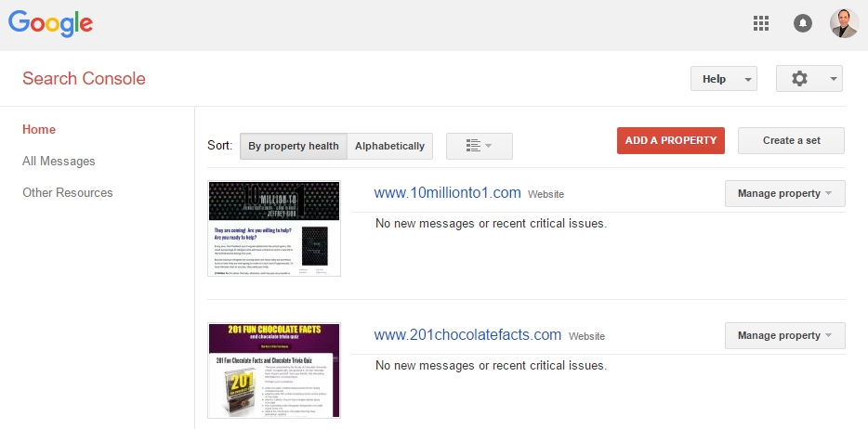Expand the Help dropdown
This screenshot has height=429, width=868.
(x=724, y=79)
